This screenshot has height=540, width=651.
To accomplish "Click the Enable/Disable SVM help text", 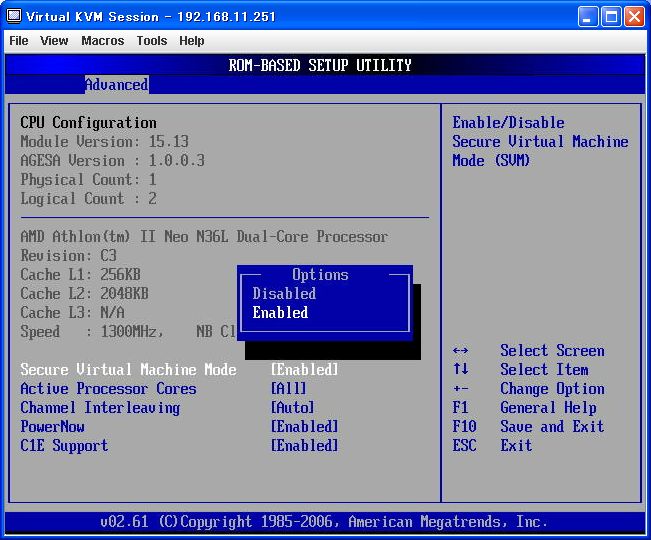I will click(540, 142).
